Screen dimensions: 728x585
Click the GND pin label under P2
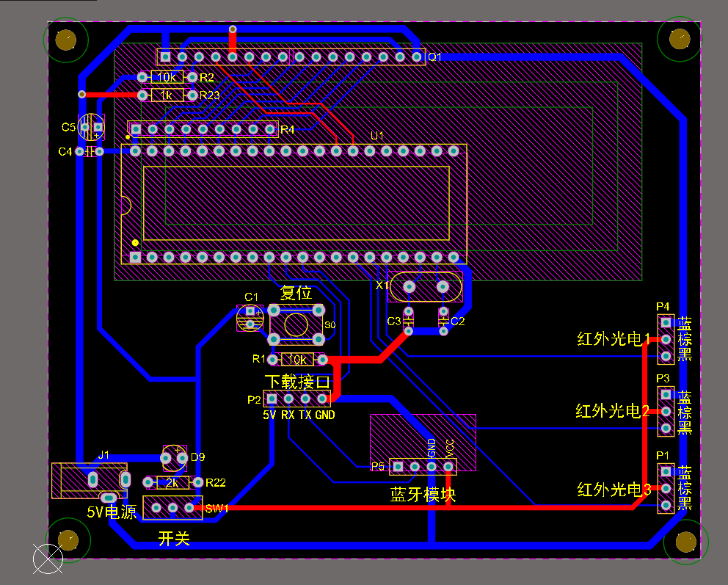[x=325, y=415]
